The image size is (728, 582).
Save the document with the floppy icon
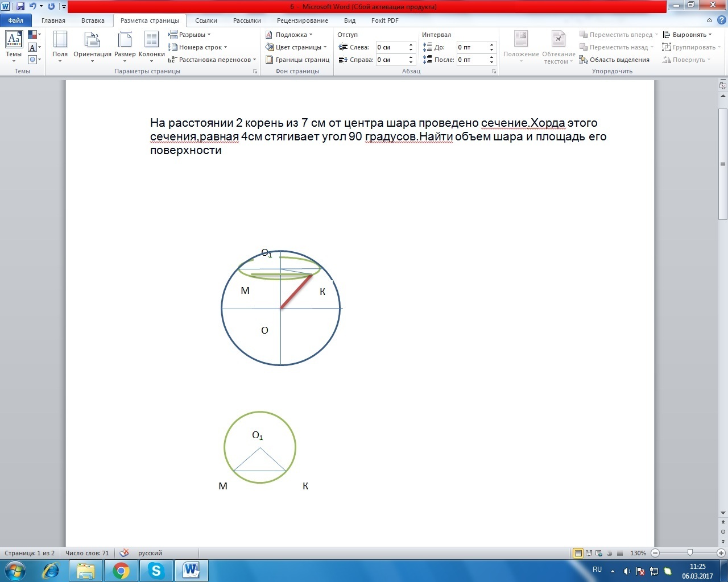[x=20, y=7]
